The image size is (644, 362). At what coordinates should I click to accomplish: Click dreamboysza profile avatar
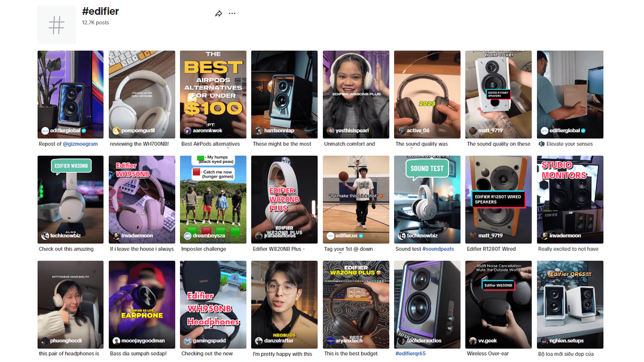pyautogui.click(x=187, y=236)
